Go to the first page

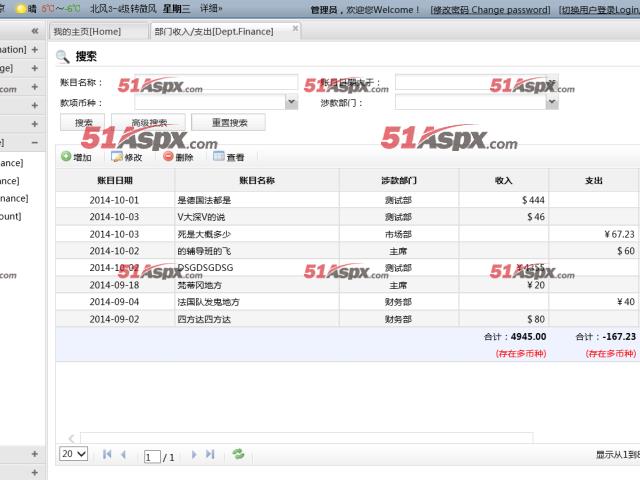107,454
